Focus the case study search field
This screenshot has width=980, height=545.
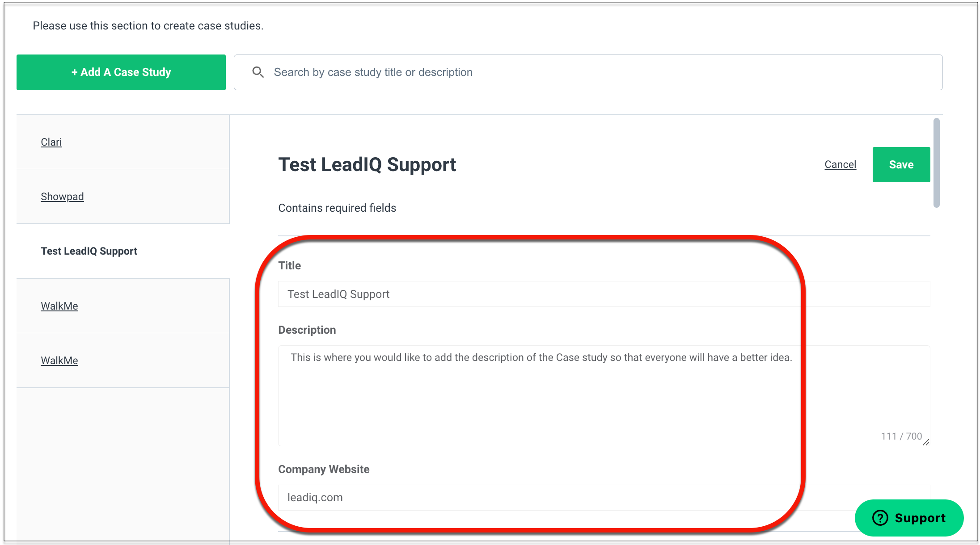588,72
